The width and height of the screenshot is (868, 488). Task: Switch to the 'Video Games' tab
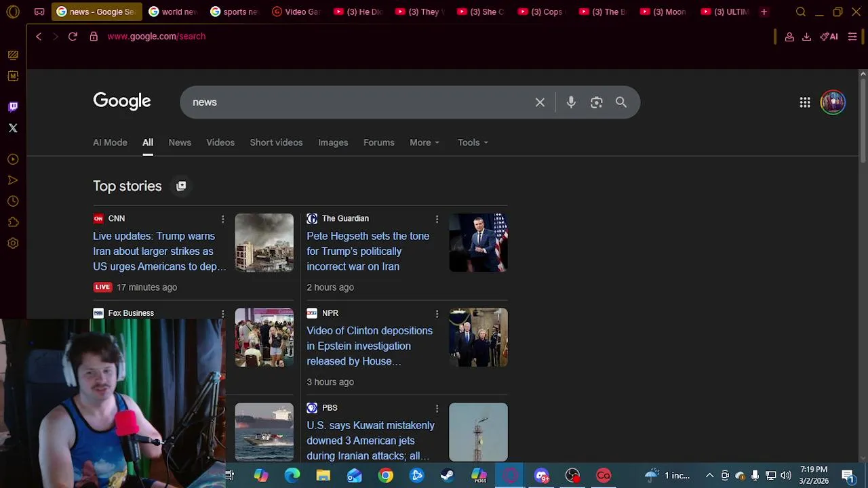point(296,12)
